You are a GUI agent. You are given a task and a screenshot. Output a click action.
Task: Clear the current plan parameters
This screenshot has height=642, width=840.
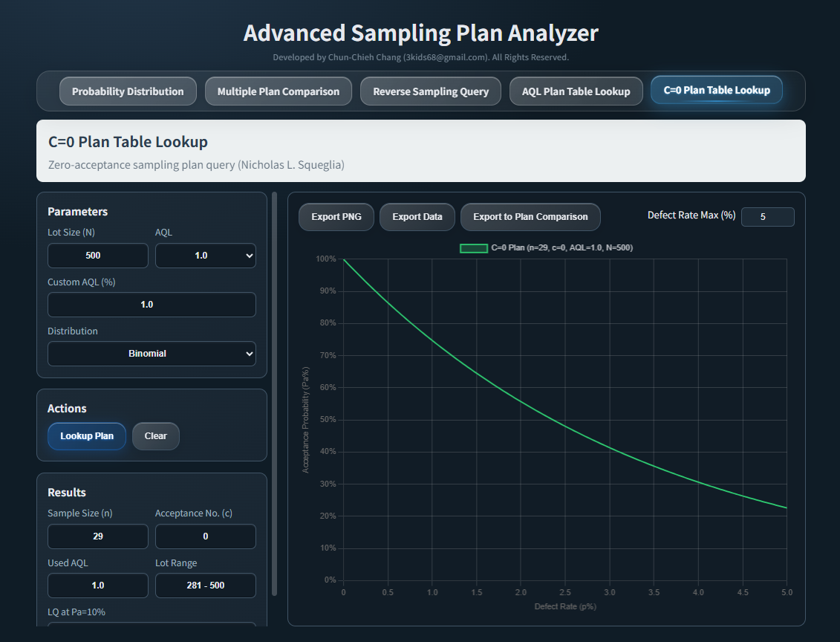[155, 436]
